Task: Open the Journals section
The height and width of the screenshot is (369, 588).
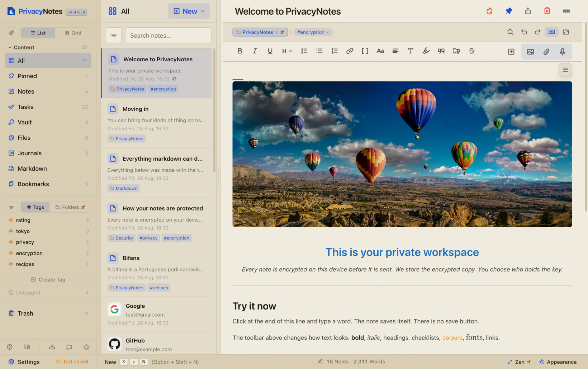Action: pos(48,153)
